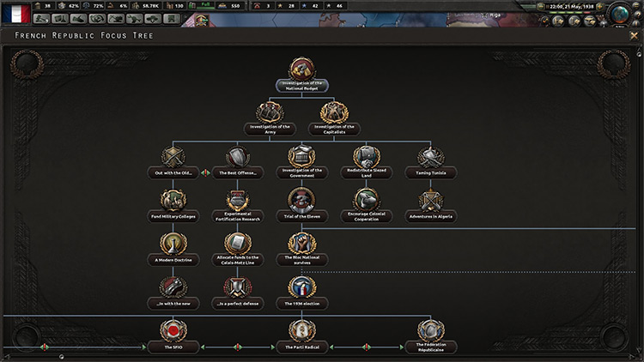Click the mutually exclusive marker near Out with the Old
This screenshot has width=644, height=362.
pyautogui.click(x=205, y=172)
